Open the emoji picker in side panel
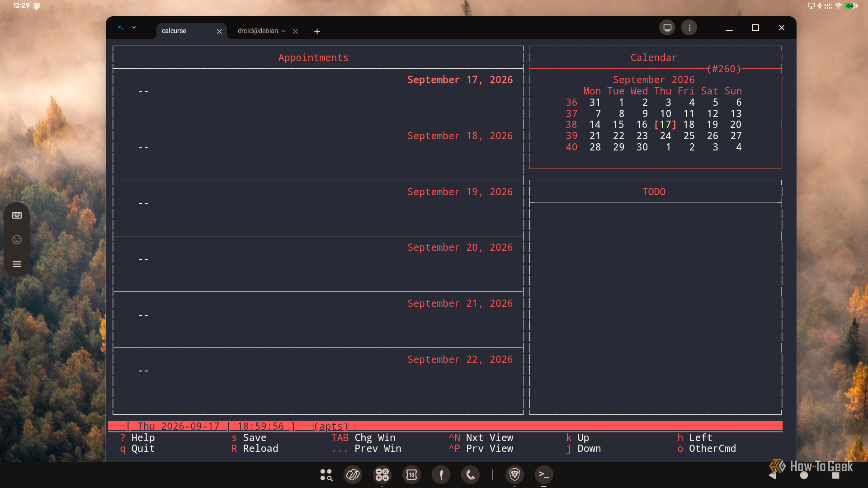 [17, 239]
